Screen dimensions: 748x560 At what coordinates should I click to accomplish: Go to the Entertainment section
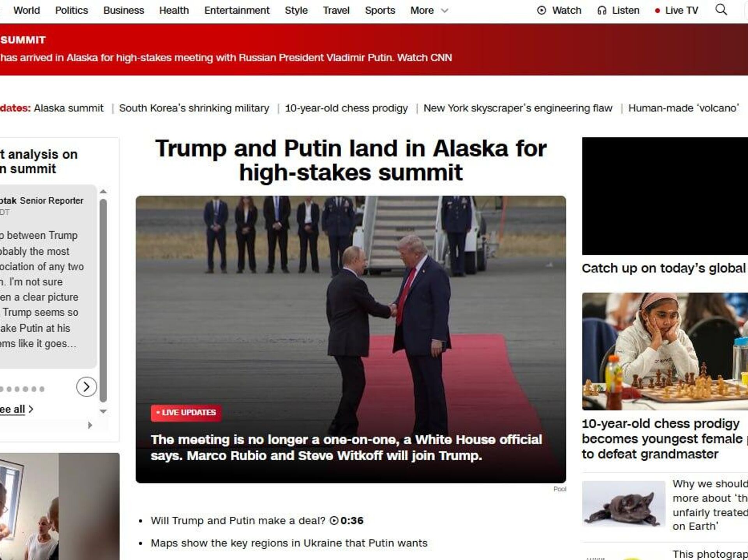click(237, 10)
